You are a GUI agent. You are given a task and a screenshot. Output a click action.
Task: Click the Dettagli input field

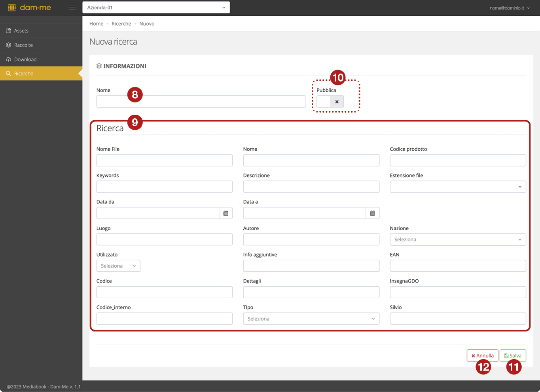(311, 292)
